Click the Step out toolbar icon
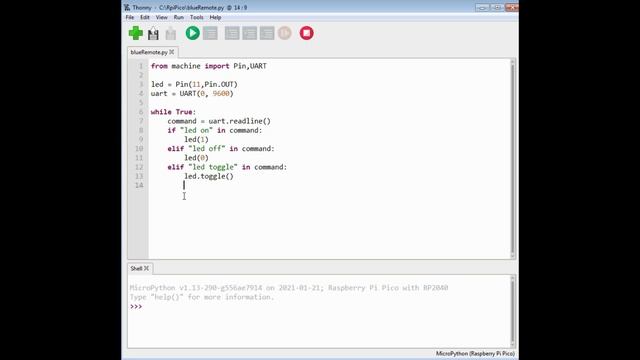Screen dimensions: 640x360 267,33
